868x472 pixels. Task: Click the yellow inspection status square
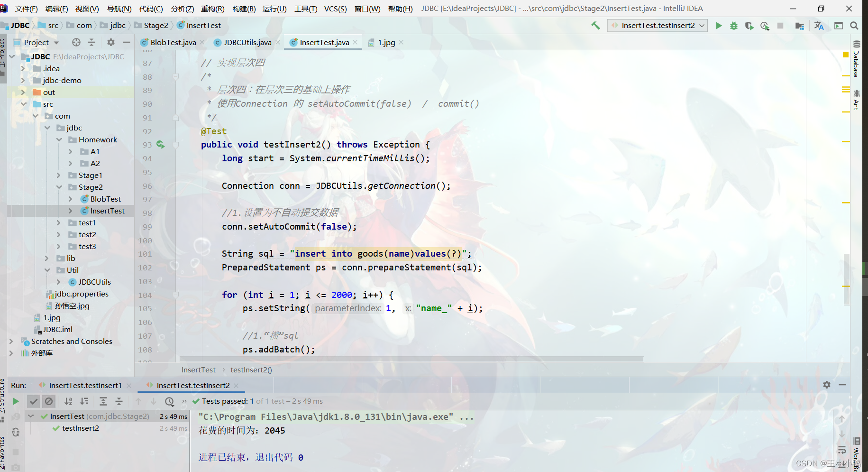(x=845, y=55)
